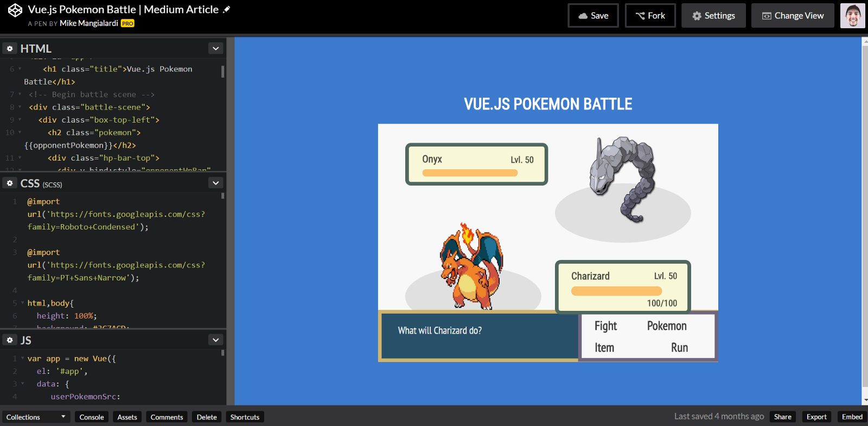Open CSS editor settings gear

pos(10,183)
